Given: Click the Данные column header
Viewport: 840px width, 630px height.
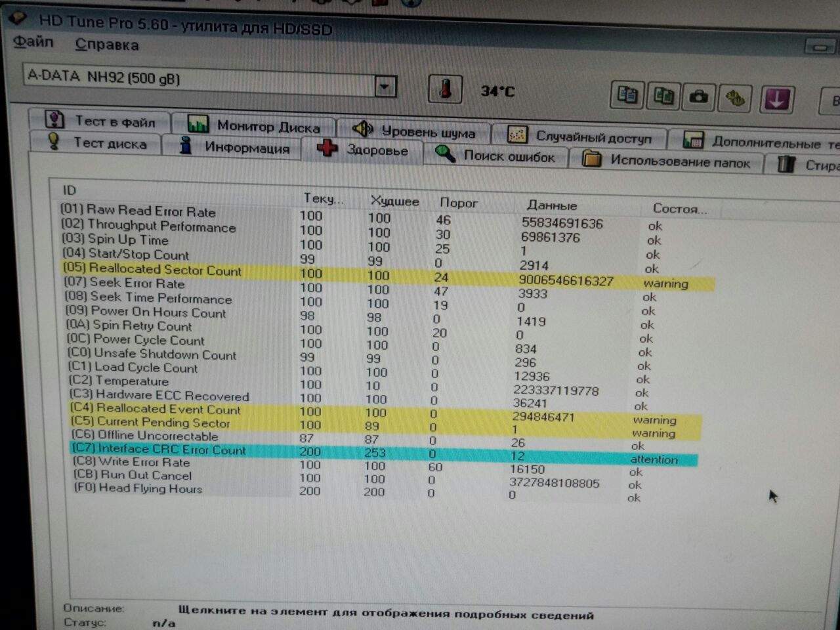Looking at the screenshot, I should pyautogui.click(x=552, y=205).
